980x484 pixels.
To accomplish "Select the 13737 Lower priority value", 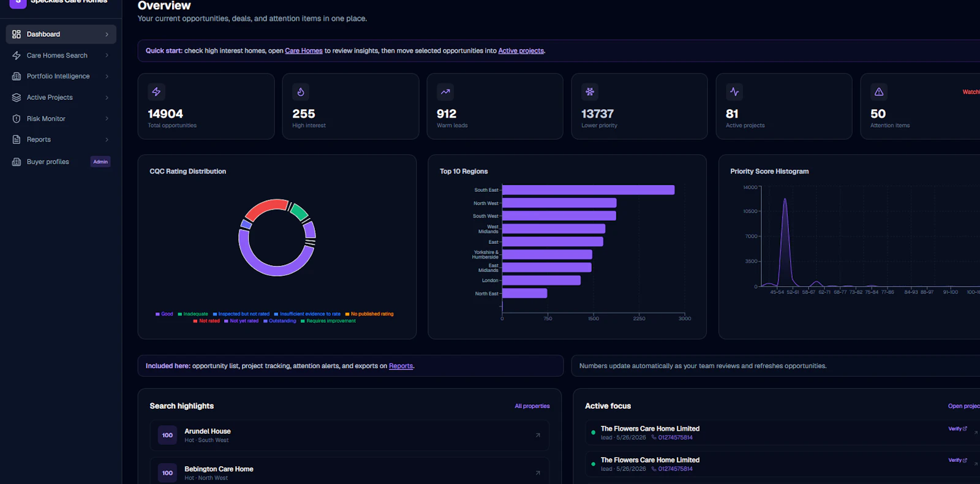I will point(597,114).
